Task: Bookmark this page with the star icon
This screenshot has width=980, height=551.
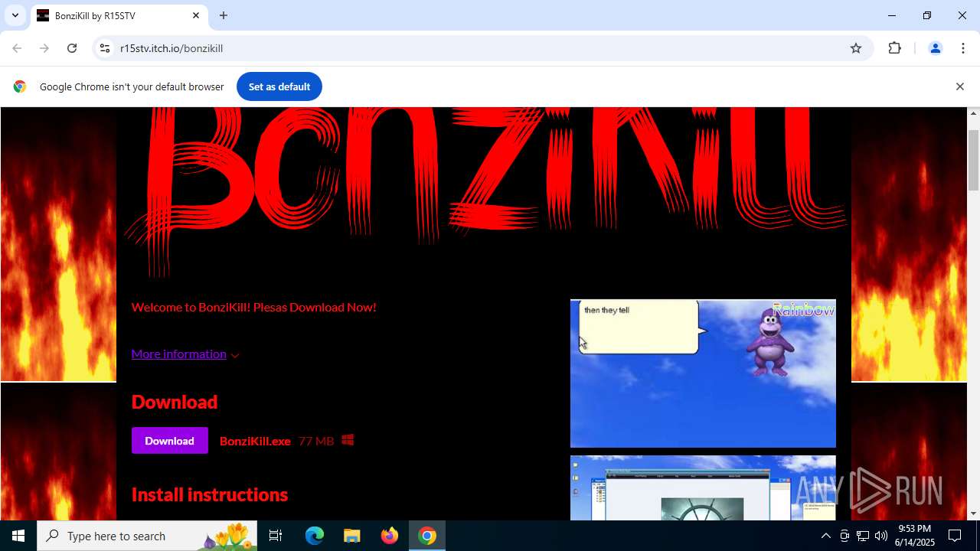Action: (x=856, y=48)
